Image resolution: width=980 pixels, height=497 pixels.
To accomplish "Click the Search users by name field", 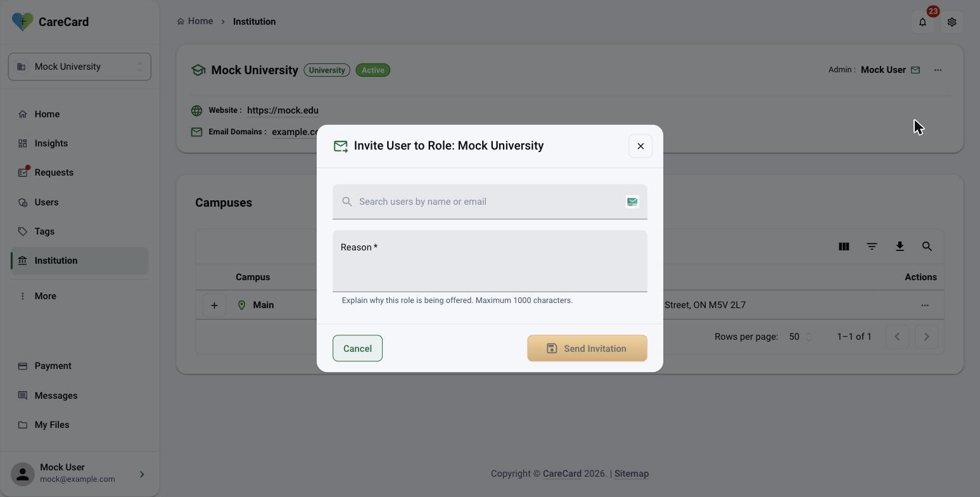I will pyautogui.click(x=489, y=202).
